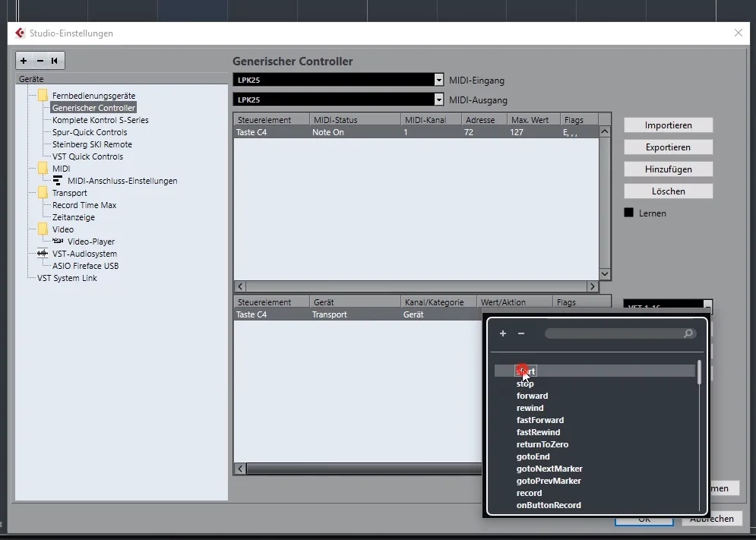Select Generischer Controller in device tree
756x540 pixels.
pyautogui.click(x=93, y=108)
